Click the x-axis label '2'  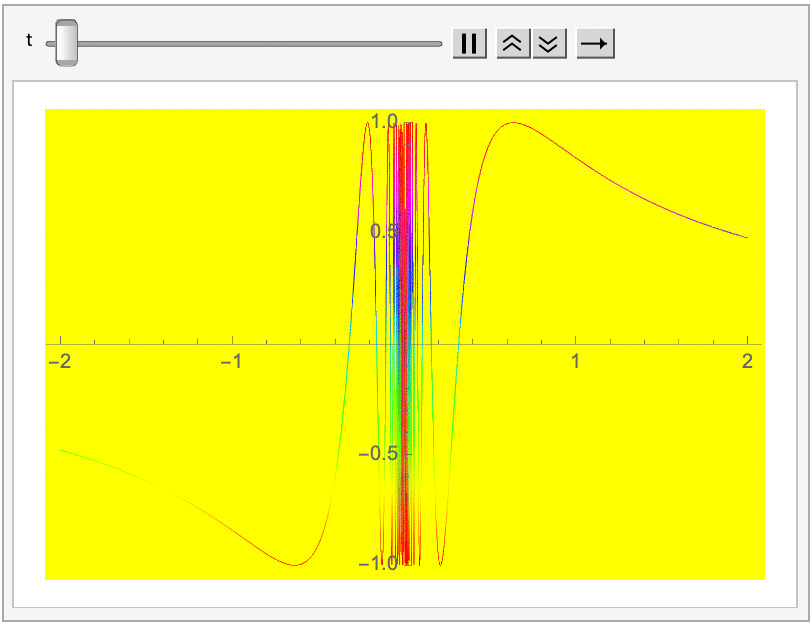[747, 361]
